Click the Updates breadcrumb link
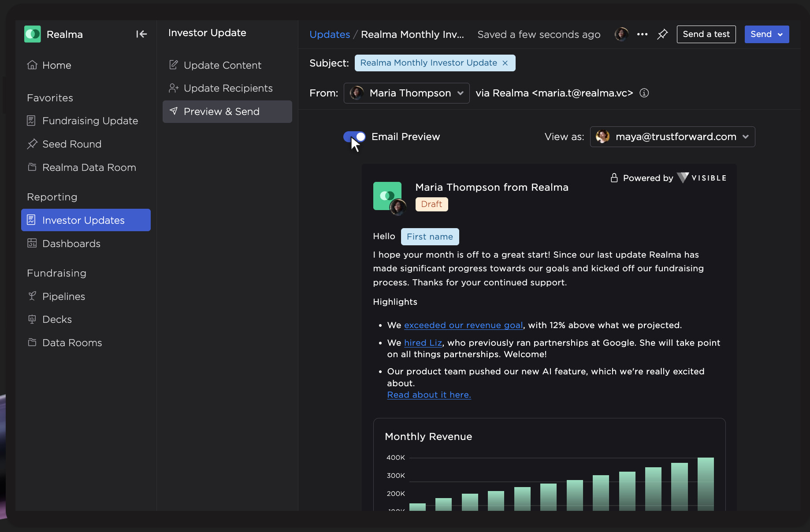The height and width of the screenshot is (532, 810). pyautogui.click(x=330, y=34)
